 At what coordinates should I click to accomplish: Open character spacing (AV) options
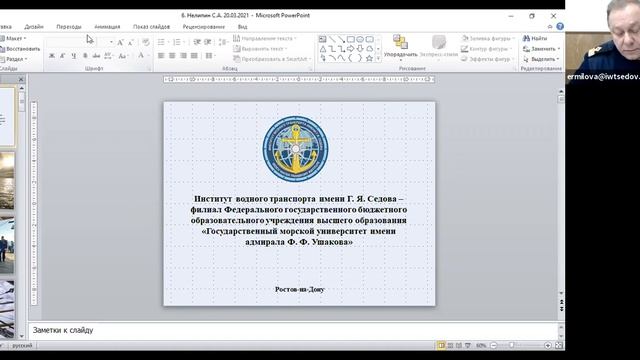(x=108, y=56)
